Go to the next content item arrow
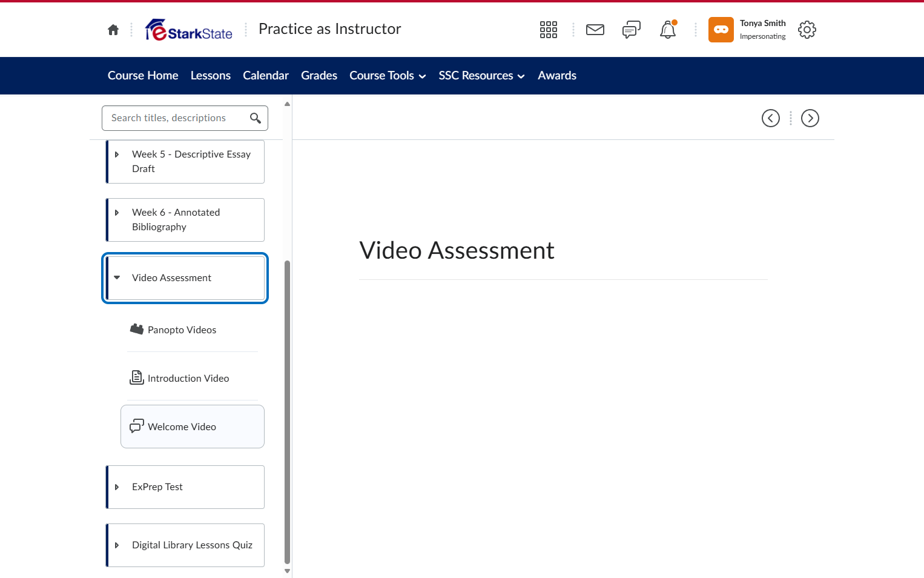 810,118
